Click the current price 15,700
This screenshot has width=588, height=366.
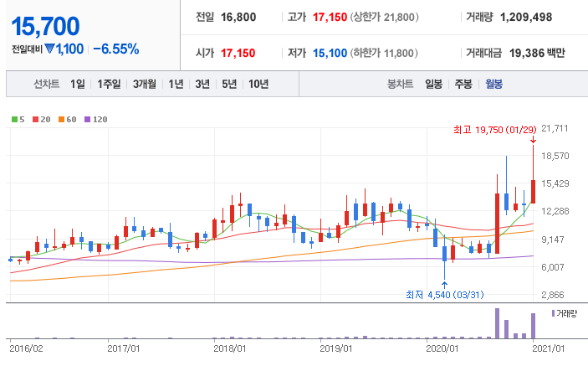[45, 26]
